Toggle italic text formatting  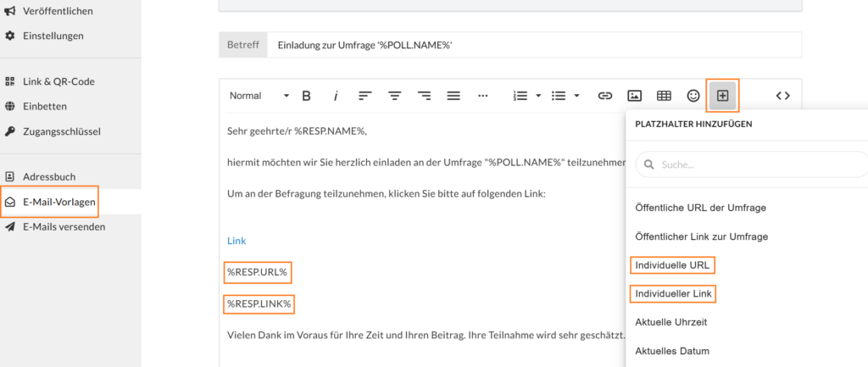(336, 96)
